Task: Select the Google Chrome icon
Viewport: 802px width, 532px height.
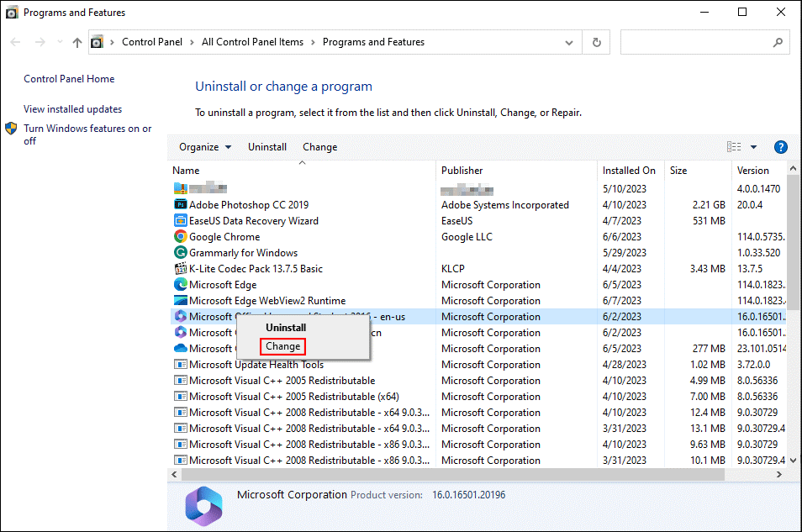Action: (x=181, y=236)
